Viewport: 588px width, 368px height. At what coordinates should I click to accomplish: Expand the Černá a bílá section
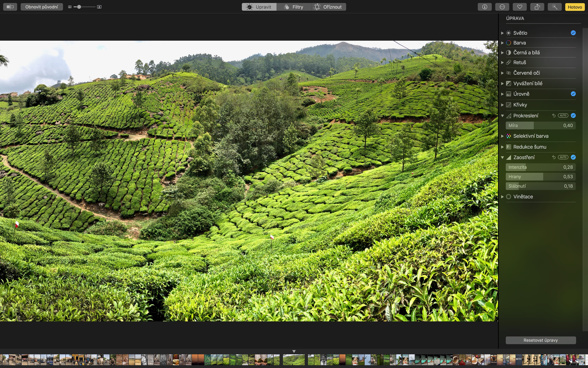[502, 53]
